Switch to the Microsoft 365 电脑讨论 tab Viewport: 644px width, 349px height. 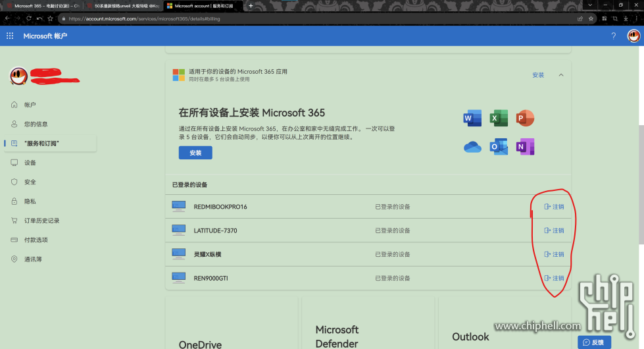coord(43,6)
